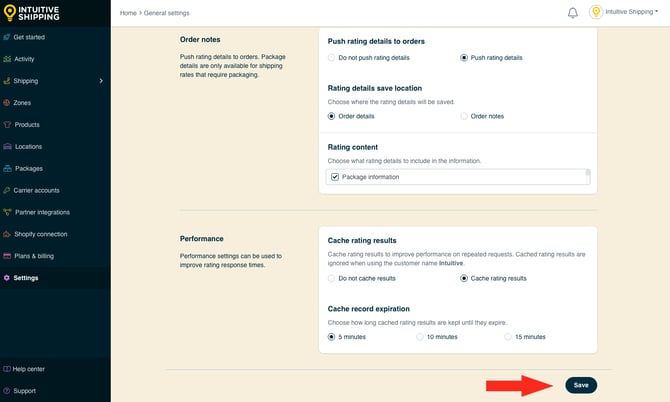Open Plans & billing menu item
This screenshot has height=402, width=670.
(35, 256)
